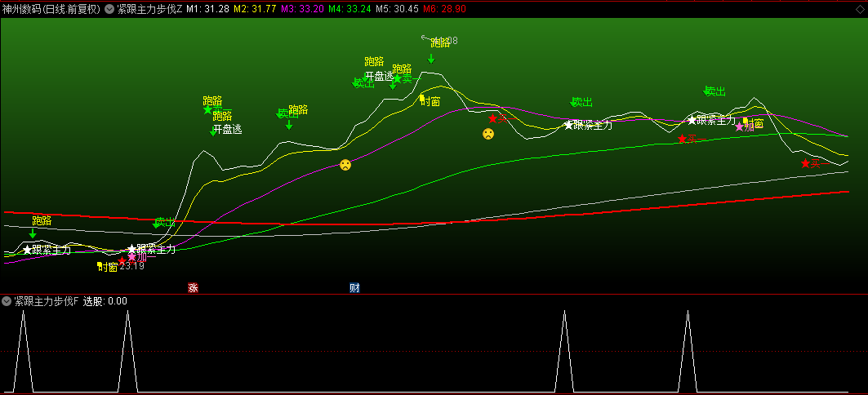Click the white 跟紧主力 star below the 卖出 after the peak
868x395 pixels.
click(568, 125)
